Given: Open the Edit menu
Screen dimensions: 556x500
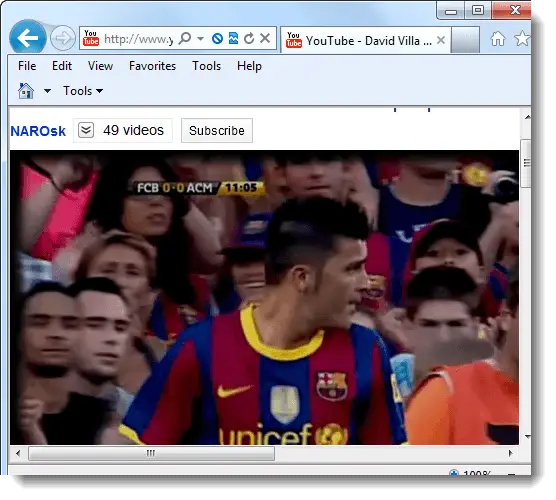Looking at the screenshot, I should click(62, 66).
